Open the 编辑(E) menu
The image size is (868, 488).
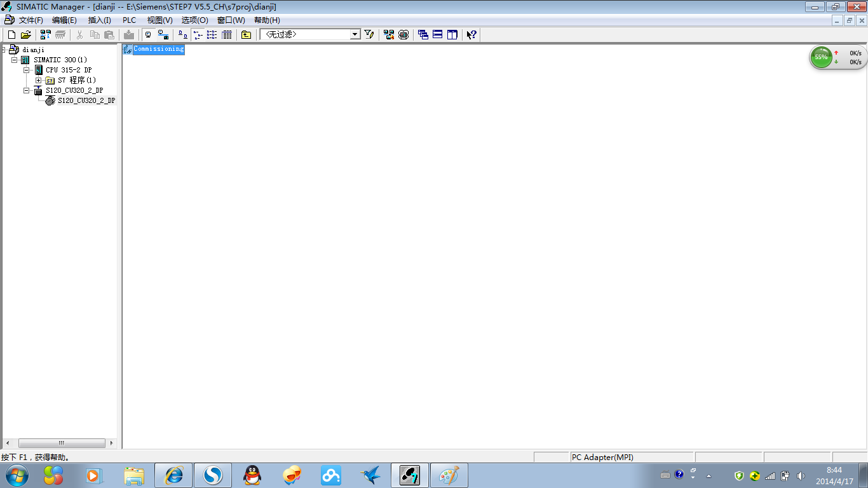[64, 20]
